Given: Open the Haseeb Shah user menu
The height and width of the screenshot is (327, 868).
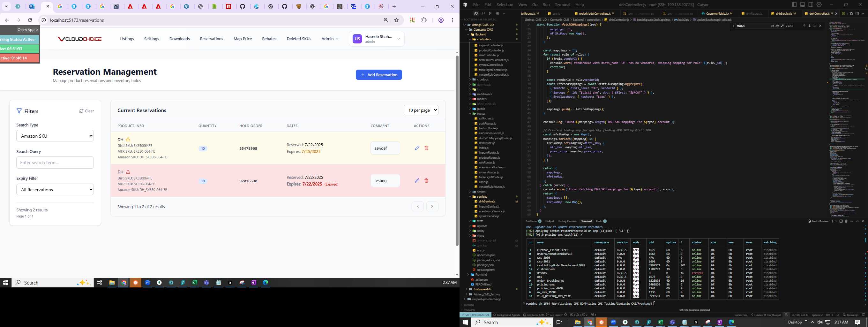Looking at the screenshot, I should pyautogui.click(x=376, y=39).
